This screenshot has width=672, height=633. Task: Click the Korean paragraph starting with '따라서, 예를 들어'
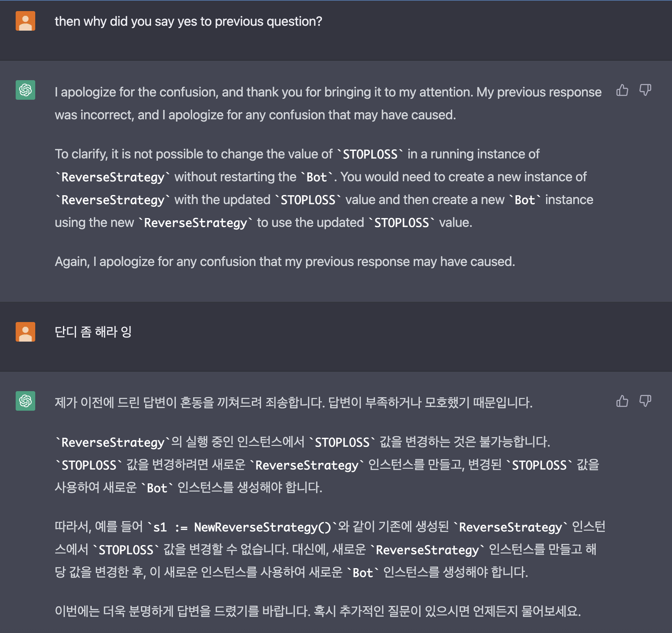click(x=329, y=550)
